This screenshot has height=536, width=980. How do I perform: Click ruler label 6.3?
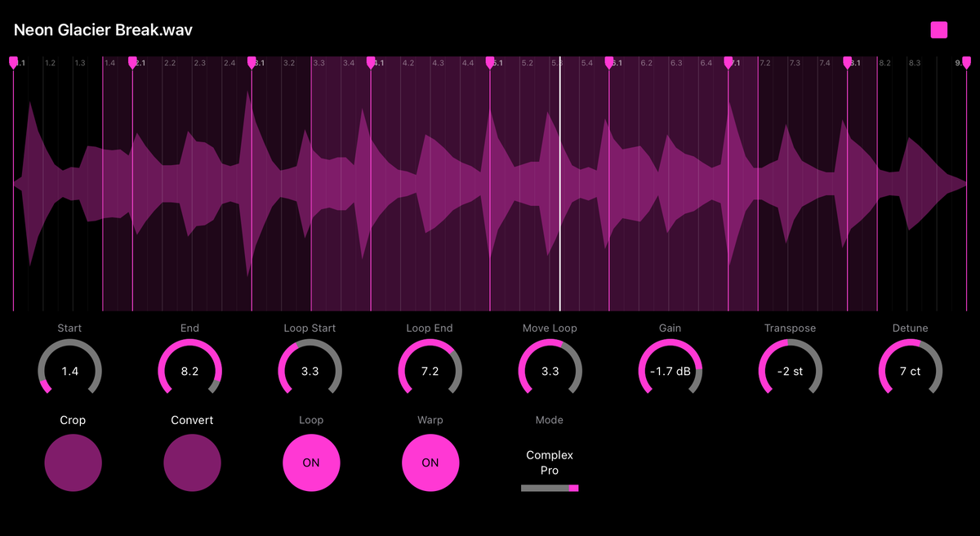676,63
